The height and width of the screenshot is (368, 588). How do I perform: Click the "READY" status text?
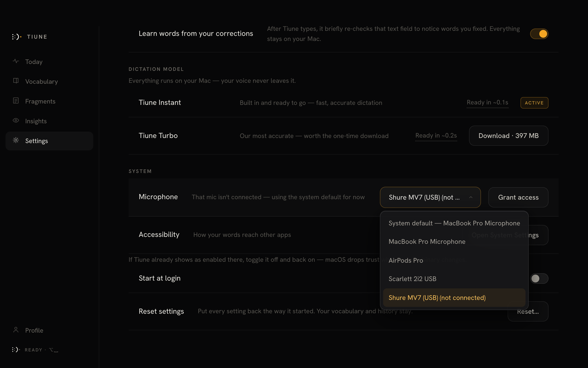click(33, 350)
